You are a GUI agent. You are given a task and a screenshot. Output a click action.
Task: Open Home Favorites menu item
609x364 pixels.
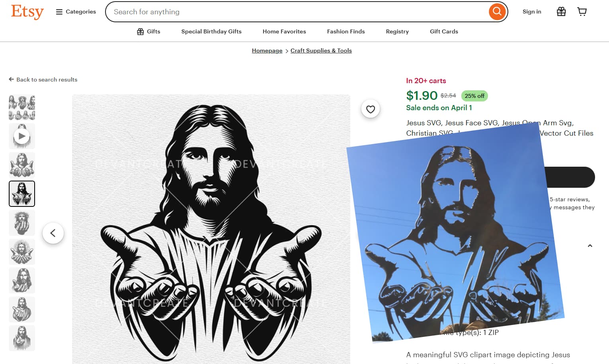284,31
